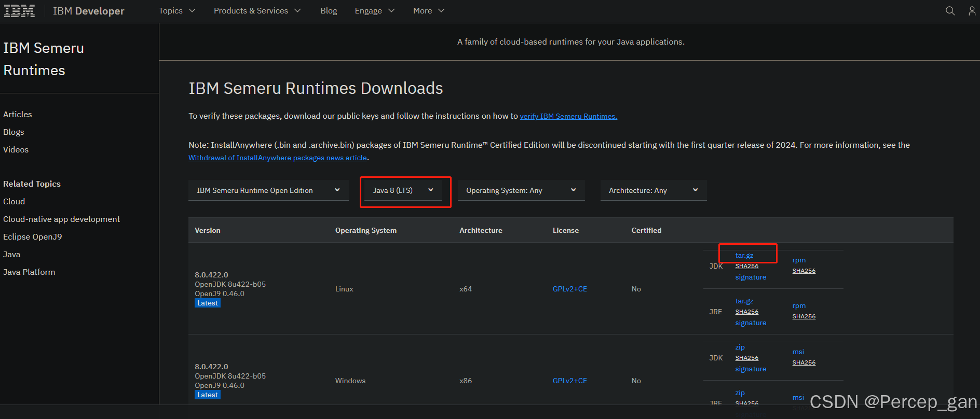
Task: Open SHA256 under Windows JDK msi
Action: (804, 362)
